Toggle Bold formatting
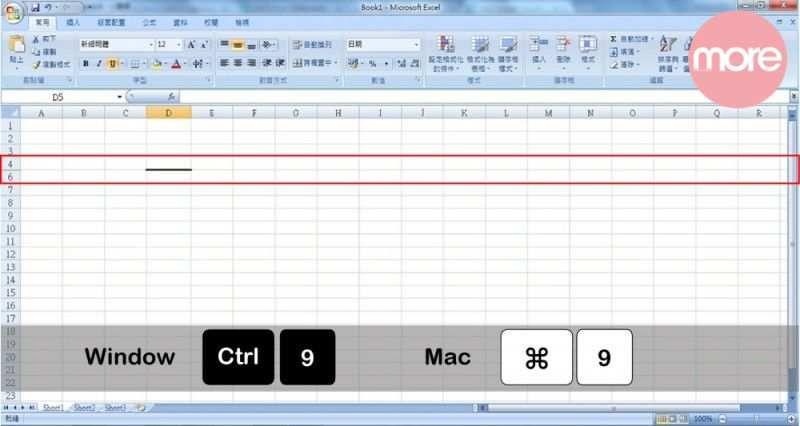 point(86,64)
